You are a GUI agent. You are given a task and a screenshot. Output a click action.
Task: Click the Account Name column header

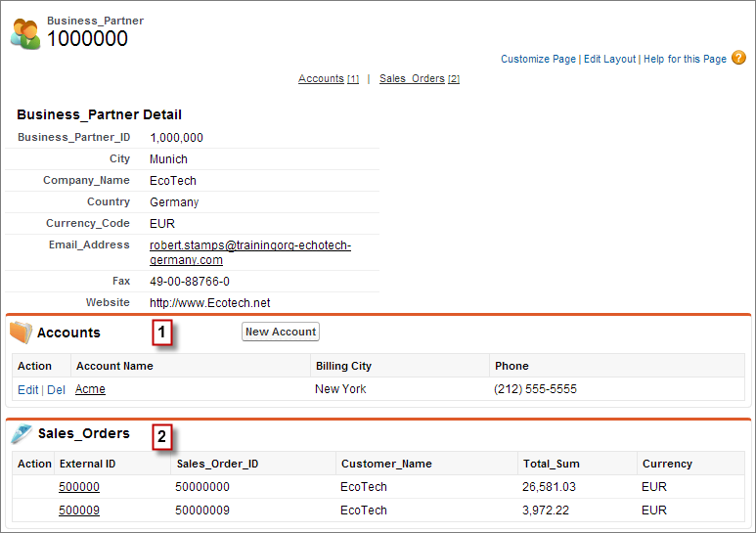tap(114, 366)
